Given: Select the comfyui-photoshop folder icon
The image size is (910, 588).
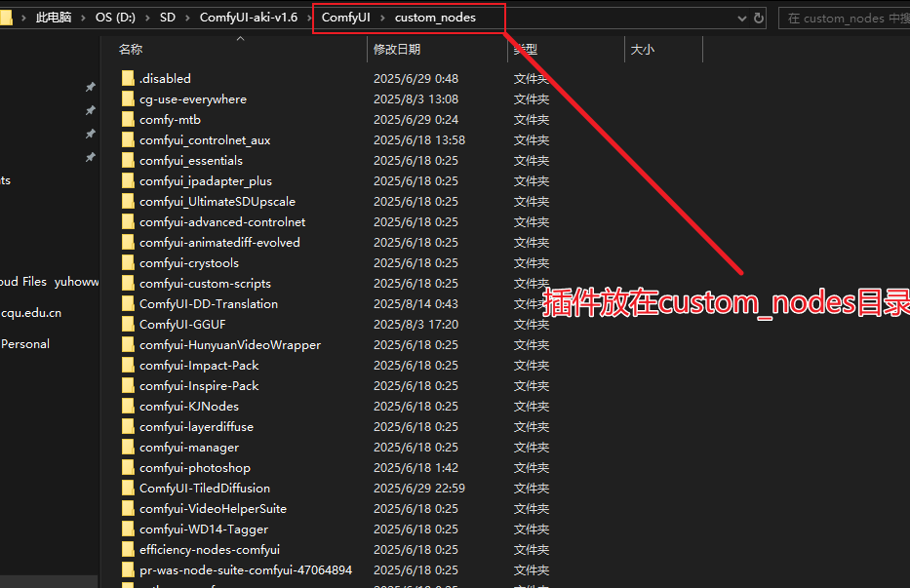Looking at the screenshot, I should (129, 468).
